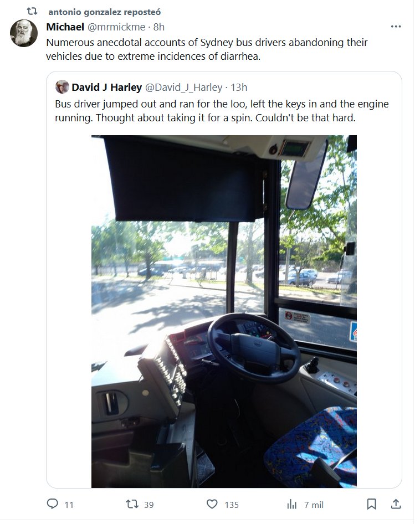Visit the @David_J_Harley handle
Screen dimensions: 420x524
(183, 87)
